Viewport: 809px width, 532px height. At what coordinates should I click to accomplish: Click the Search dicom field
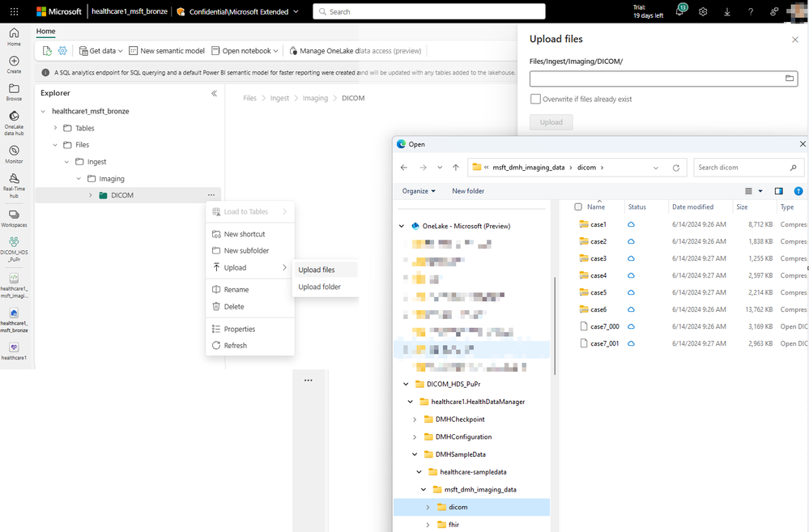[x=747, y=168]
